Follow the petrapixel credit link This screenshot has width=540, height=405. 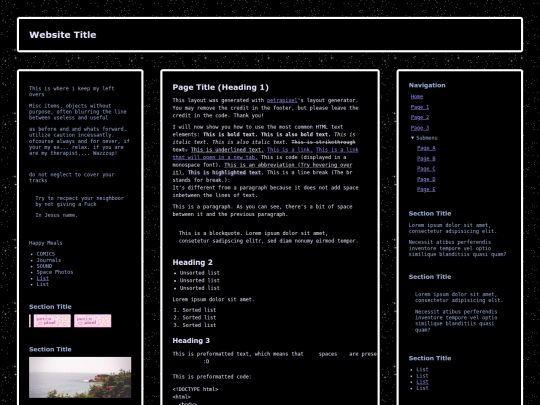click(x=282, y=100)
